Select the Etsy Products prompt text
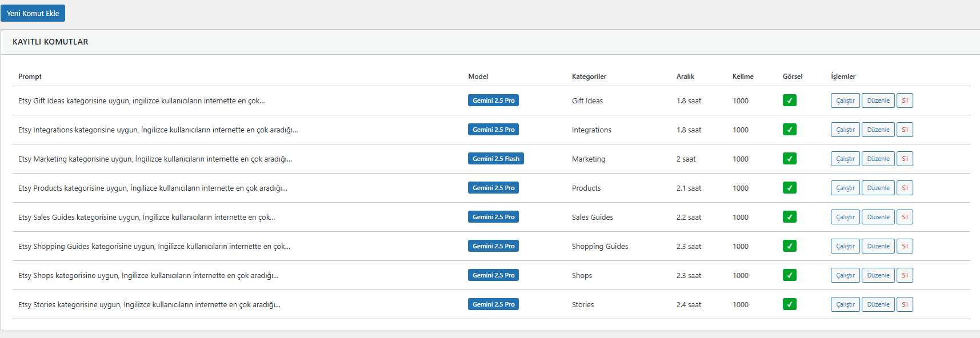Viewport: 980px width, 338px height. coord(153,188)
